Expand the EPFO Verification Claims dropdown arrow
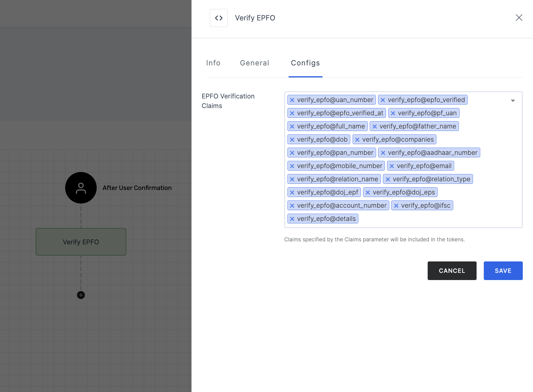Screen dimensions: 533x392 513,101
